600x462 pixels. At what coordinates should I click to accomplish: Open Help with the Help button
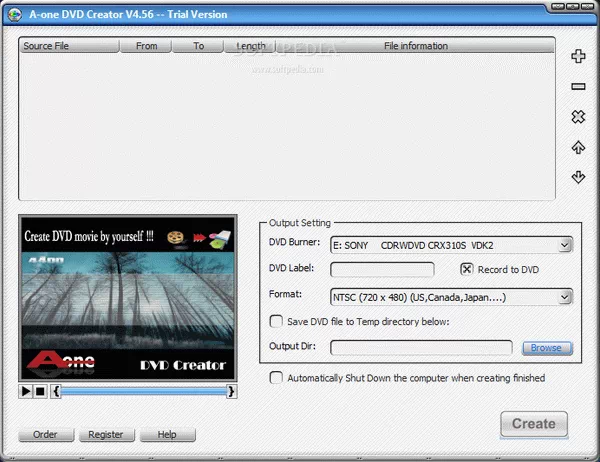pos(168,435)
